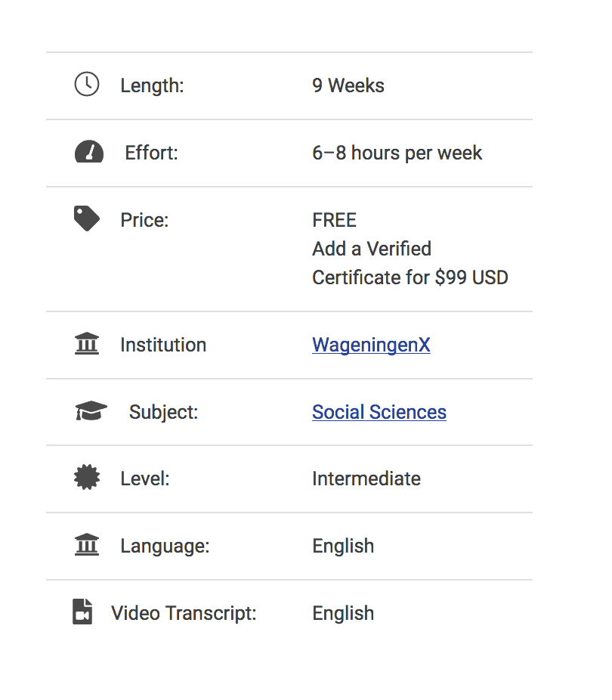Click the Intermediate level value
Screen dimensions: 612x700
(366, 479)
